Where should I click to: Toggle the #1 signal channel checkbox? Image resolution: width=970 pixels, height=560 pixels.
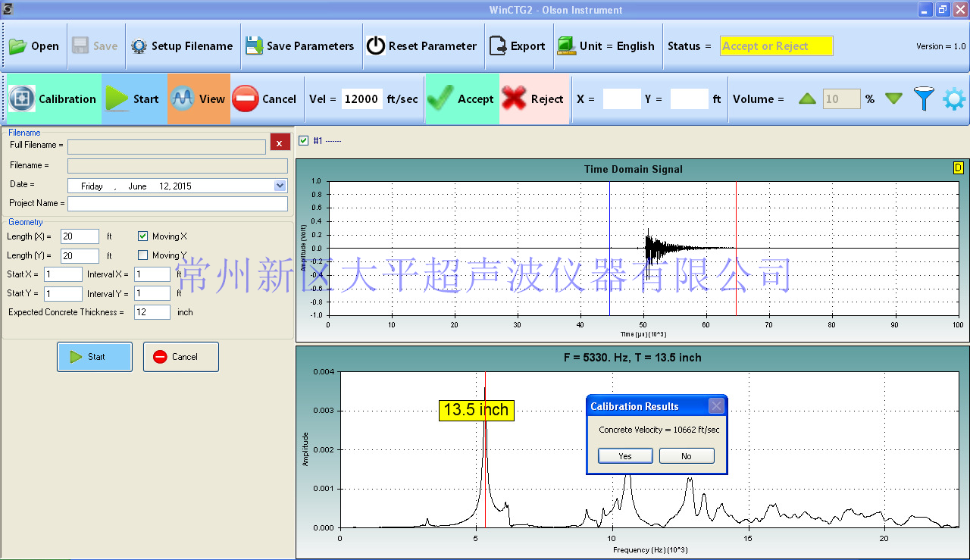[x=304, y=140]
